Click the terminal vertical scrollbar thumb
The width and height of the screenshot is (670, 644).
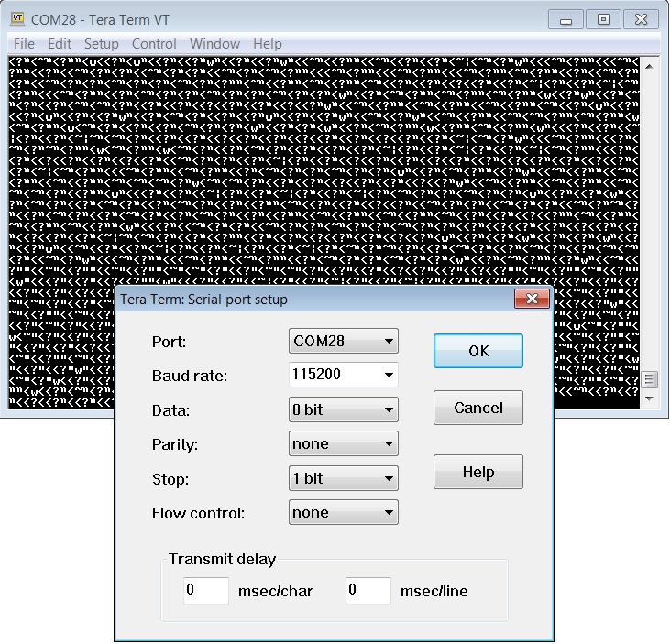pos(649,379)
